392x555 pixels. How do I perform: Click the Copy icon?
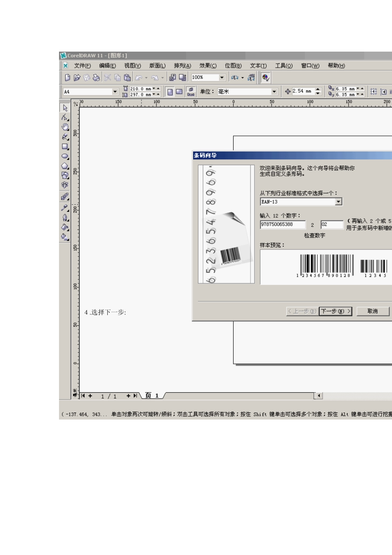[x=118, y=78]
